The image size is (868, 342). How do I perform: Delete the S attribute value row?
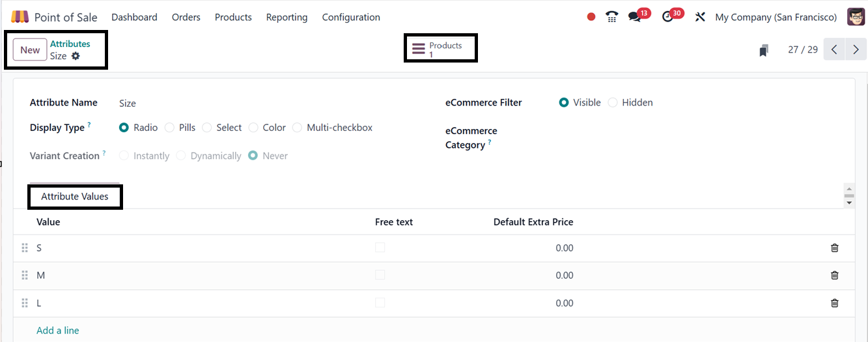point(834,248)
